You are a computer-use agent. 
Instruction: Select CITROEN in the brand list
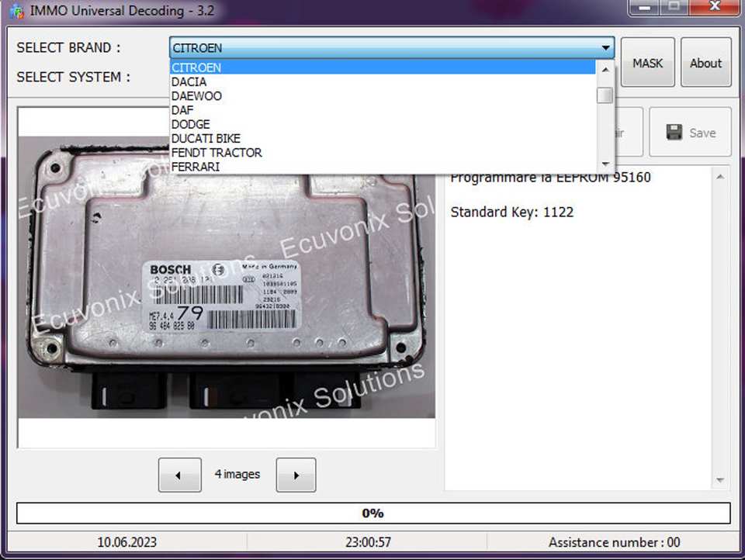click(383, 67)
